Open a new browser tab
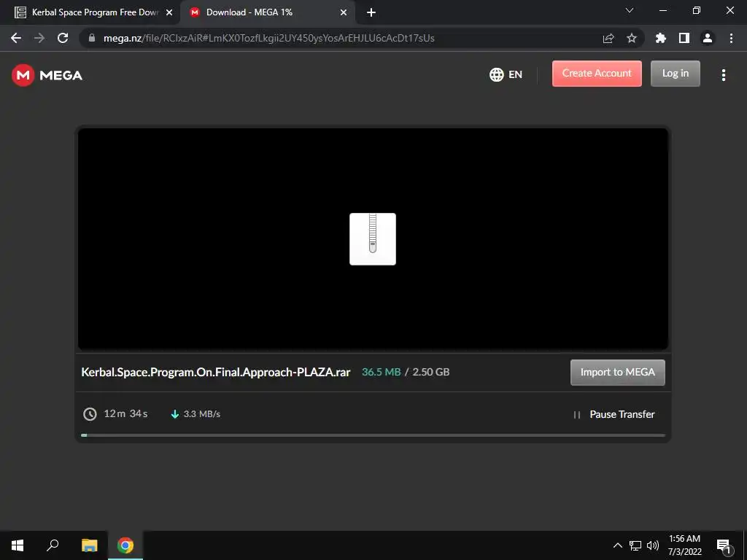The width and height of the screenshot is (747, 560). (x=371, y=12)
